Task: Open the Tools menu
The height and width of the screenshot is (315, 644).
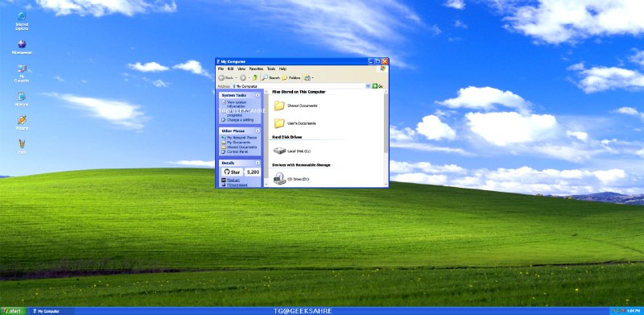Action: pos(271,68)
